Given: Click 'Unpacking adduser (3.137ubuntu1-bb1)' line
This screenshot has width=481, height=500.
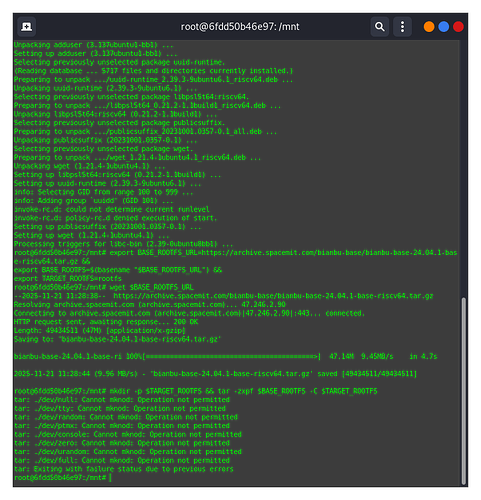Looking at the screenshot, I should 94,44.
